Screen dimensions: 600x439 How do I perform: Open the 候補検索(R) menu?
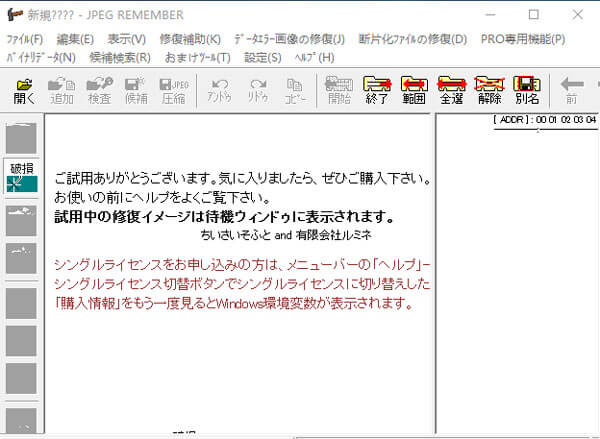pyautogui.click(x=120, y=57)
